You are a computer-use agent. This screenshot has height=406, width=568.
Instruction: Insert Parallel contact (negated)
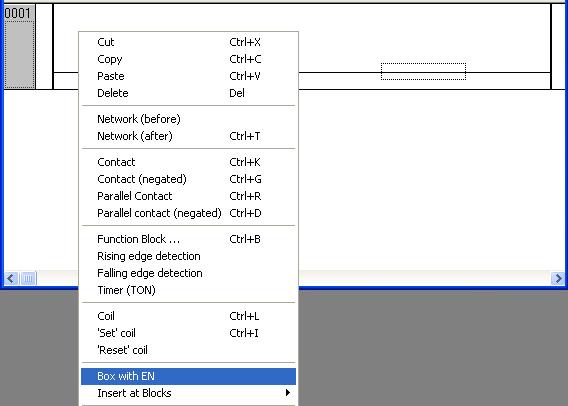pyautogui.click(x=188, y=213)
